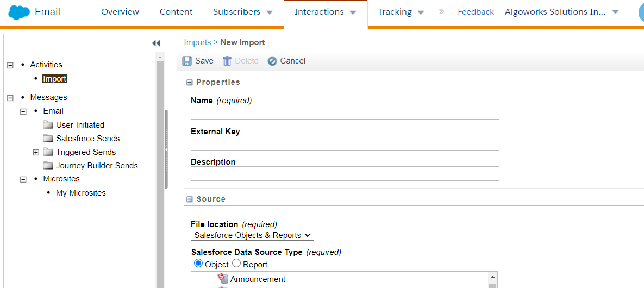Select the Report radio button
Screen dimensions: 644x288
236,264
